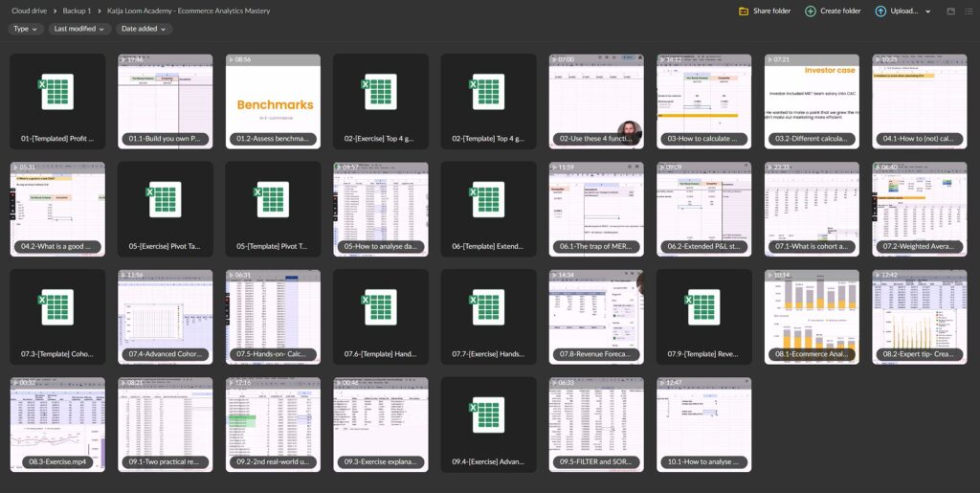Switch to thumbnail grid view icon
980x493 pixels.
pos(950,11)
